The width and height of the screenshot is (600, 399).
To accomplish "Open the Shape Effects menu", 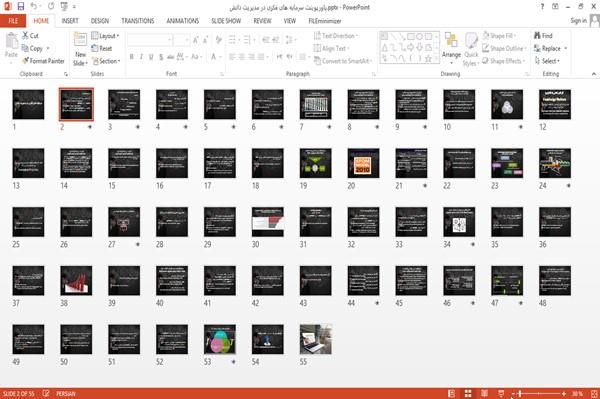I will [x=503, y=61].
